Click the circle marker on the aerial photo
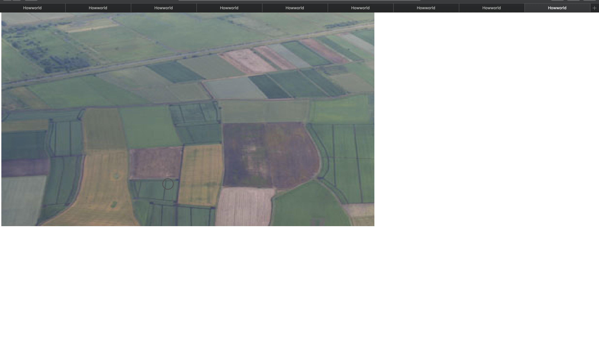This screenshot has width=599, height=364. [168, 184]
